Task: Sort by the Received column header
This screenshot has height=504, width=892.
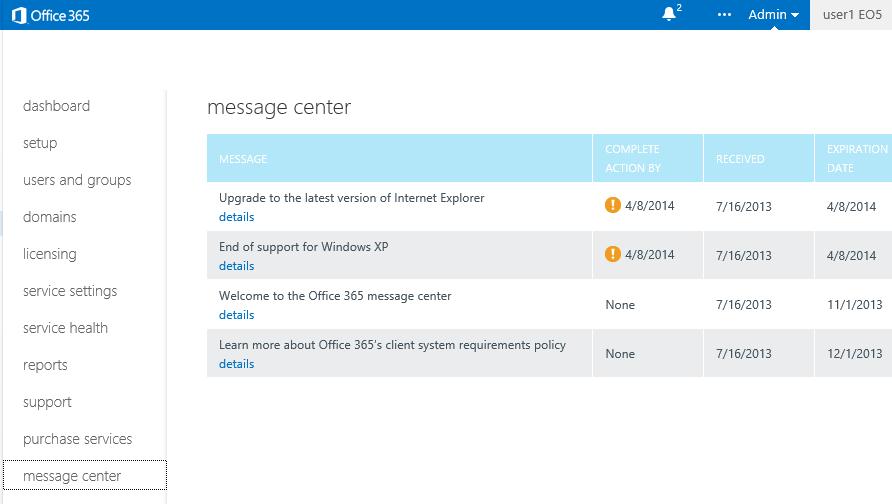Action: [740, 159]
